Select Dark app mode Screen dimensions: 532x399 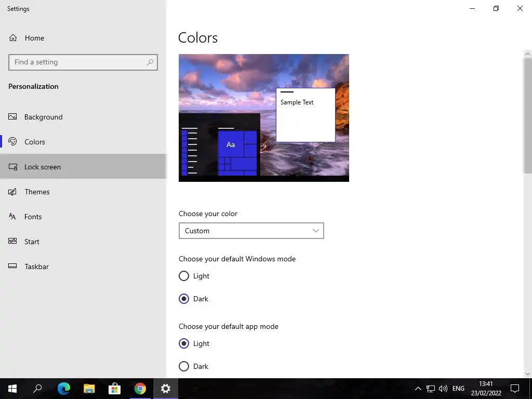[x=184, y=366]
